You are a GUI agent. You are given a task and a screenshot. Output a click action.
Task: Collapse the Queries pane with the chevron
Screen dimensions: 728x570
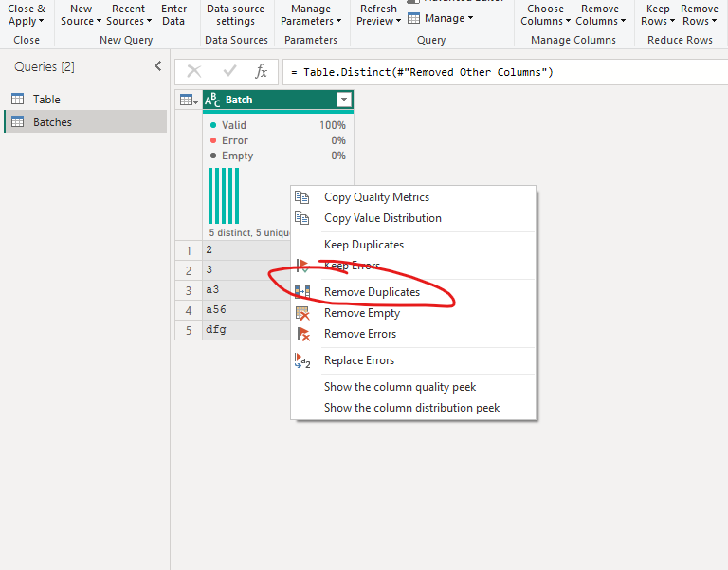coord(158,66)
